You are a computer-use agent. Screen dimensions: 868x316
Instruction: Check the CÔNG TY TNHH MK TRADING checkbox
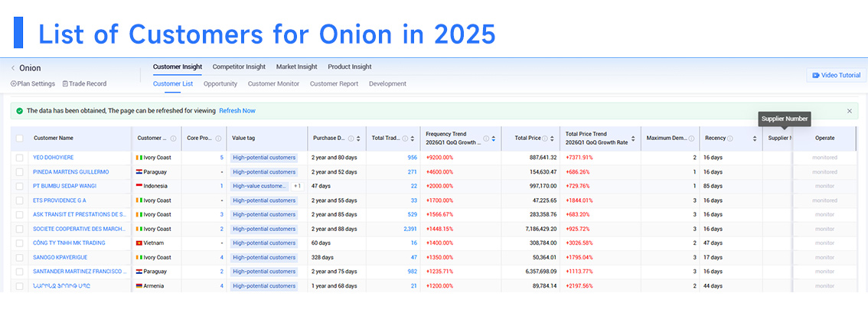click(x=20, y=243)
